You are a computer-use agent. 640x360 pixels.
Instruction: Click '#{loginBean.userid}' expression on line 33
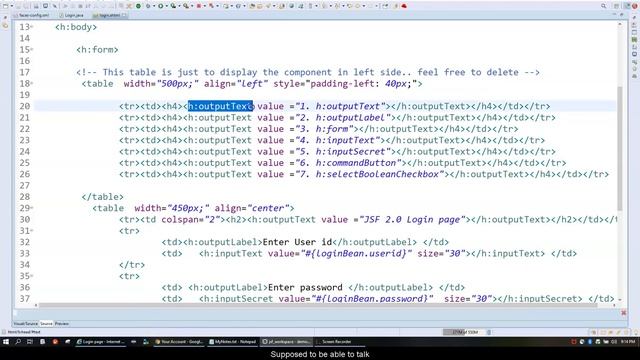point(356,253)
